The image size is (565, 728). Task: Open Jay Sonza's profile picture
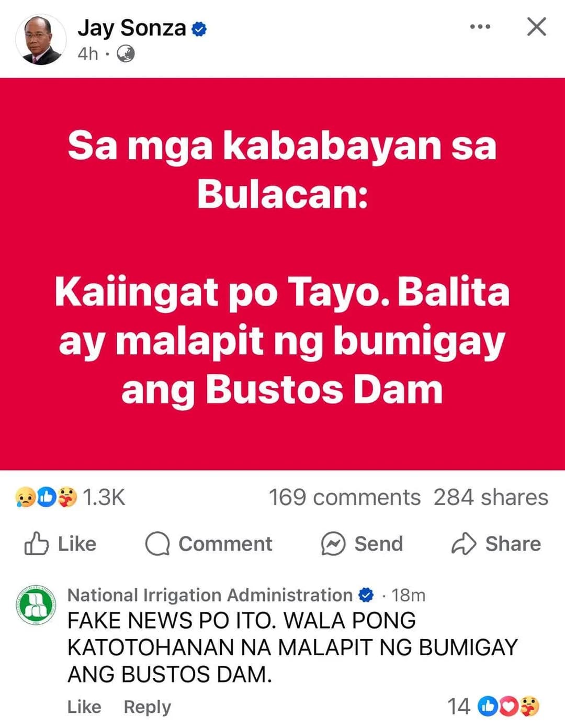pyautogui.click(x=41, y=40)
